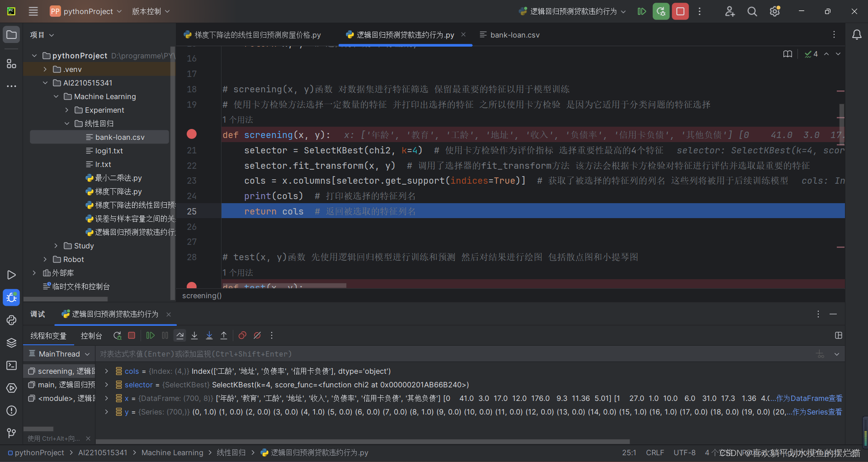This screenshot has height=462, width=868.
Task: Toggle debug panel layout settings icon
Action: (x=839, y=336)
